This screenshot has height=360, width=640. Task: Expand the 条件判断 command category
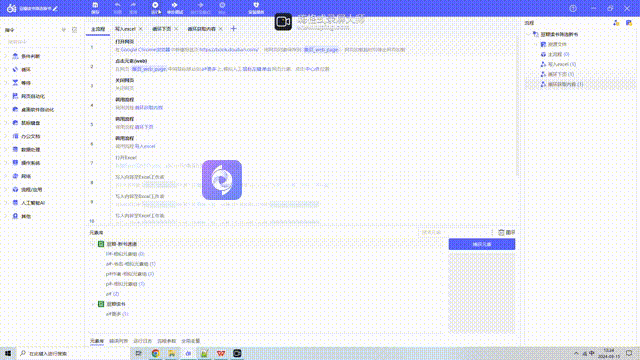click(x=6, y=56)
